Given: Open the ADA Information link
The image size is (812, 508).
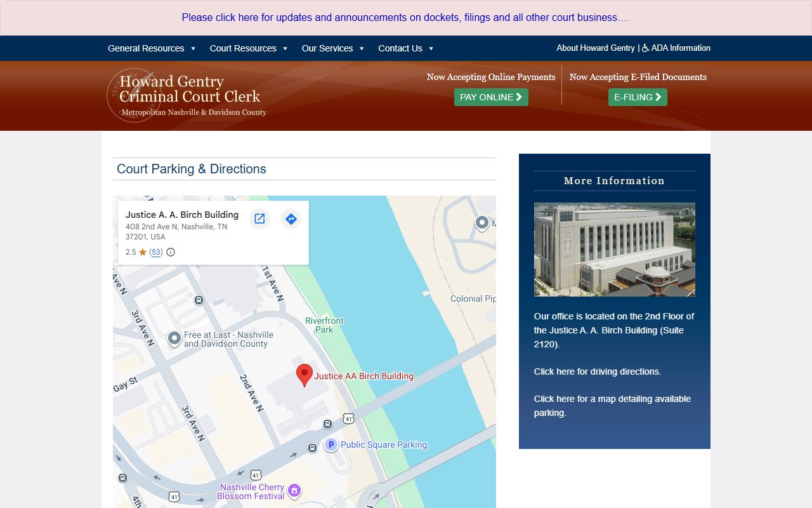Looking at the screenshot, I should click(676, 48).
